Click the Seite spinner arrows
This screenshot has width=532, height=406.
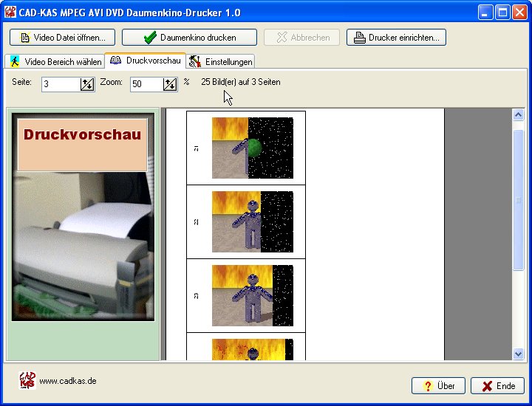point(87,84)
